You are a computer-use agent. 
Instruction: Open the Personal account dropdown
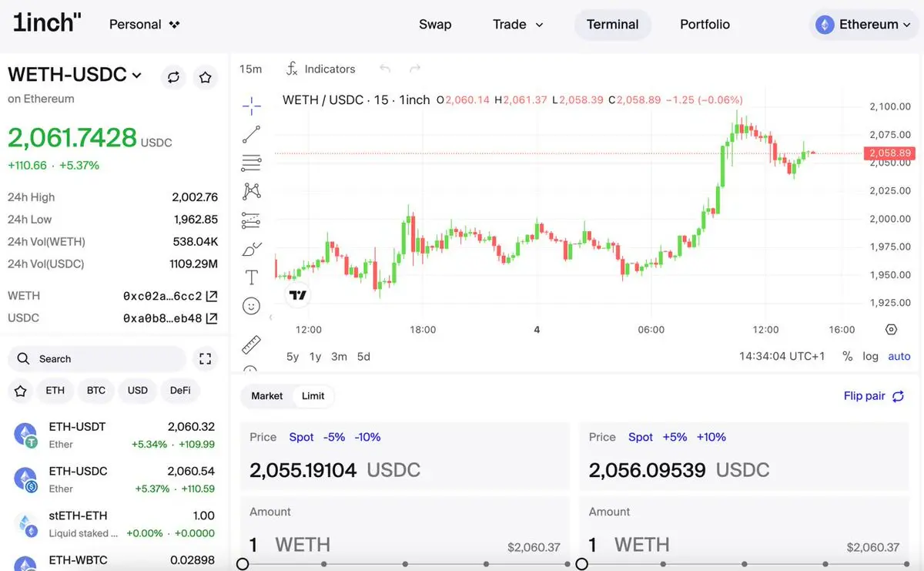[144, 25]
